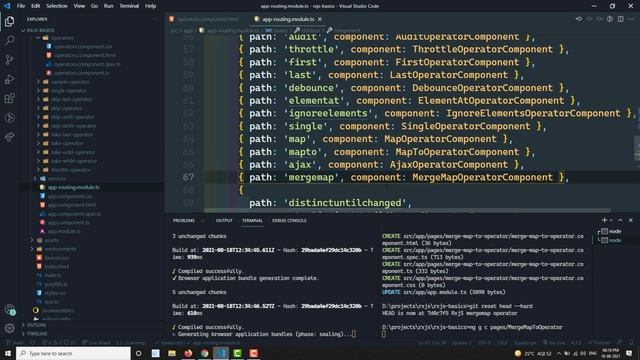Open the Manage gear icon
Viewport: 640px width, 360px height.
point(9,328)
